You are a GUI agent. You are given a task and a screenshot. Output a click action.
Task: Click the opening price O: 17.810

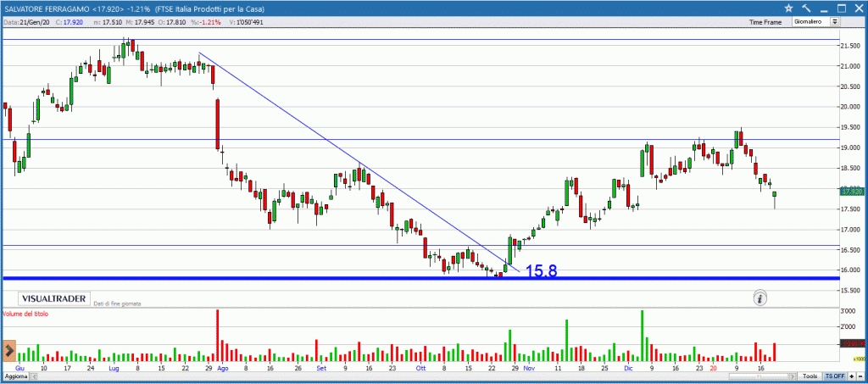click(x=172, y=22)
